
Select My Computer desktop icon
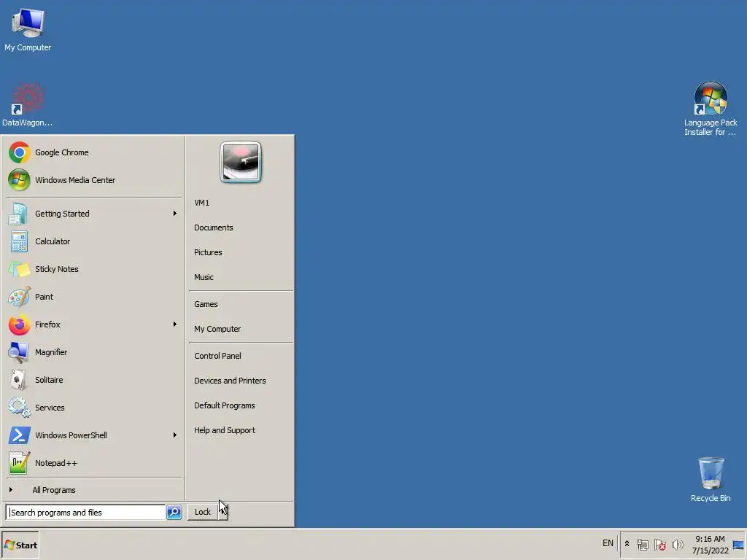click(28, 29)
